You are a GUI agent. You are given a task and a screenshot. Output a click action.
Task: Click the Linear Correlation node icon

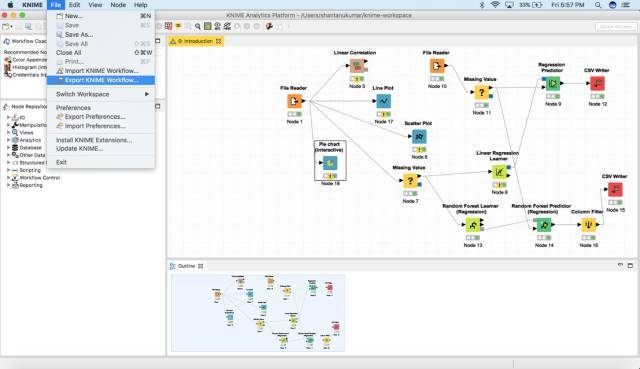(357, 66)
